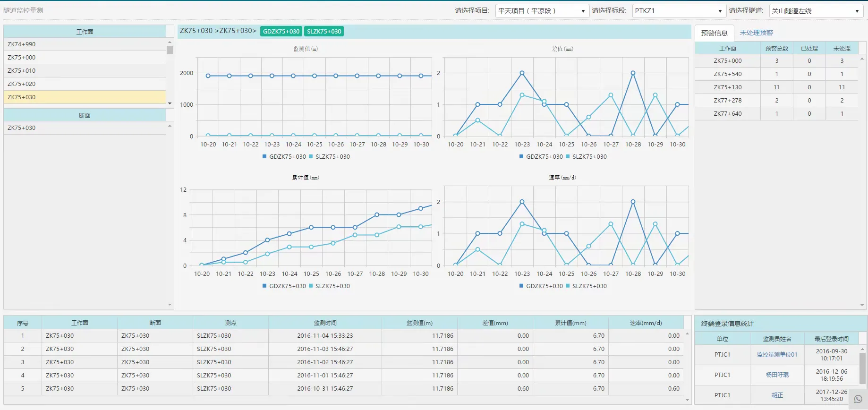Click scroll-down arrow of data table
868x410 pixels.
coord(687,400)
